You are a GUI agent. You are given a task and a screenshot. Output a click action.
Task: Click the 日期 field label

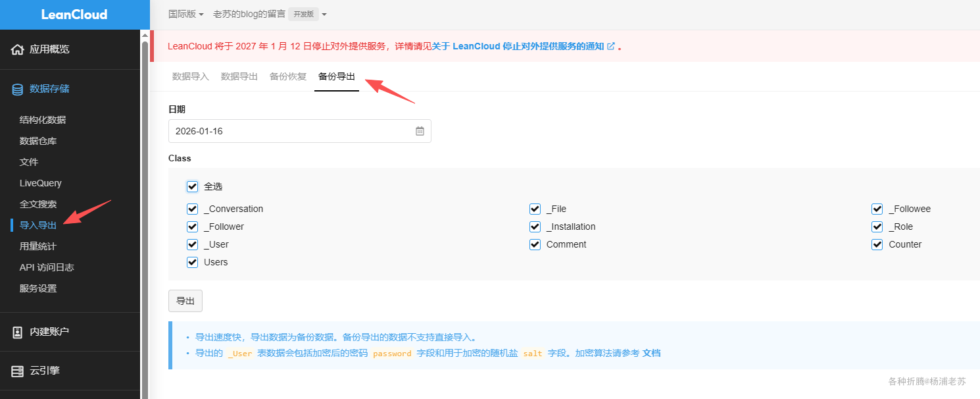(x=177, y=109)
